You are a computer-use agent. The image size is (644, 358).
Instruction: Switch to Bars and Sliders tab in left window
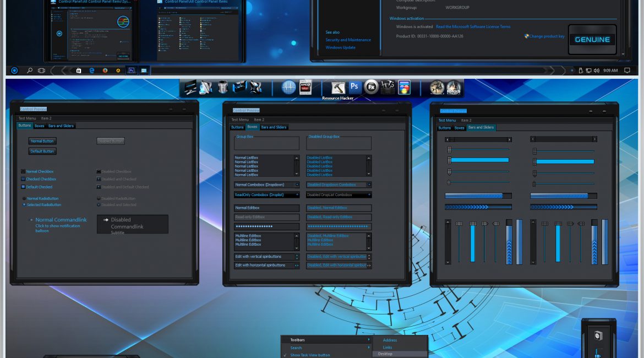(x=61, y=126)
